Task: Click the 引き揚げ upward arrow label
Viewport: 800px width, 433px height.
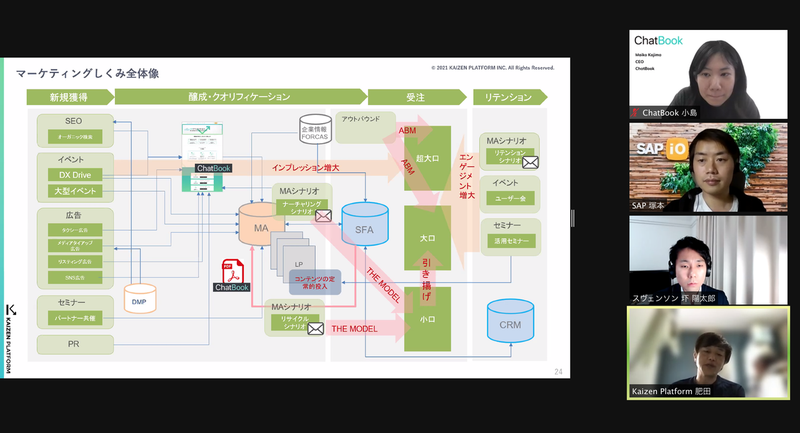Action: click(x=427, y=279)
